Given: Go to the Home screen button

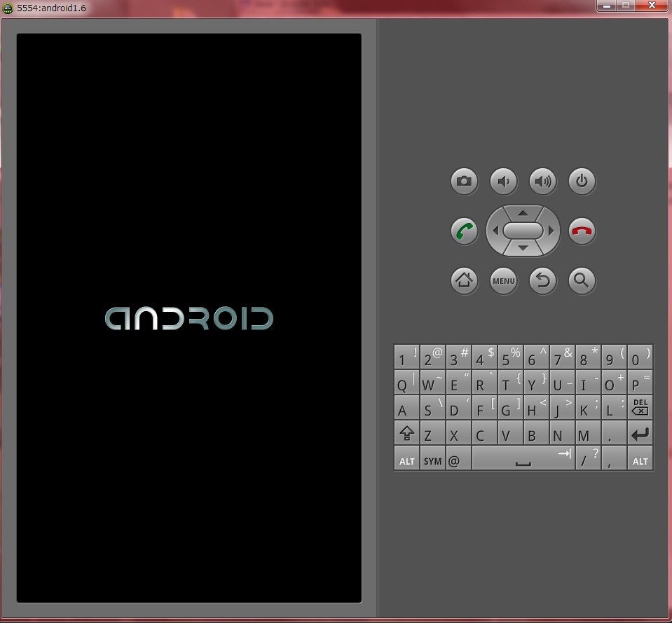Looking at the screenshot, I should tap(464, 280).
